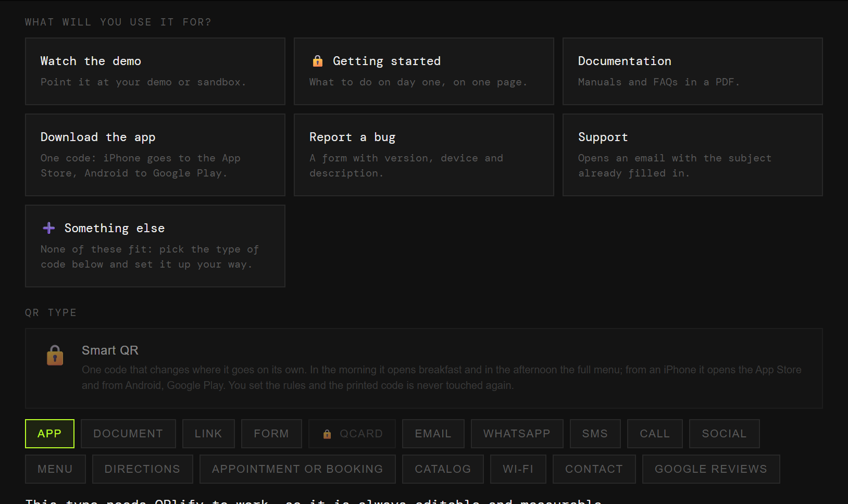Open the Watch the demo card
This screenshot has height=504, width=848.
(x=155, y=71)
